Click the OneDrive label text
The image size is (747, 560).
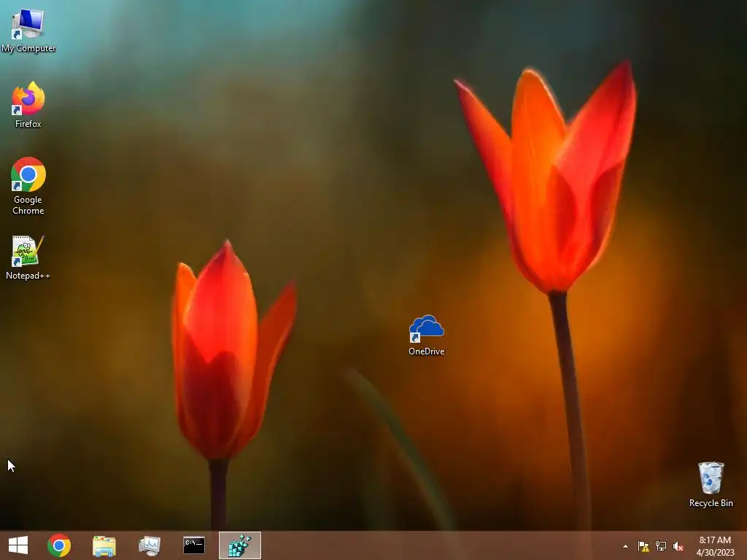point(426,351)
